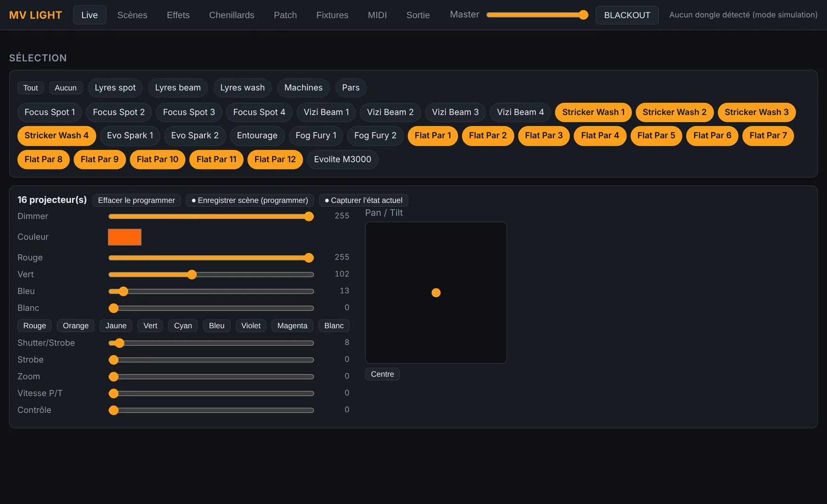Toggle Vizi Beam 3 selection
The image size is (827, 504).
point(455,112)
